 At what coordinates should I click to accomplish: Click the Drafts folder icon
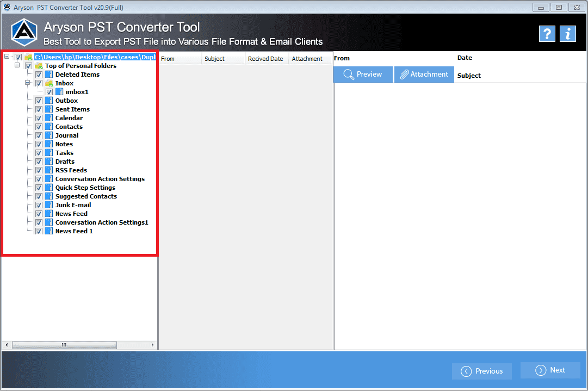[49, 161]
